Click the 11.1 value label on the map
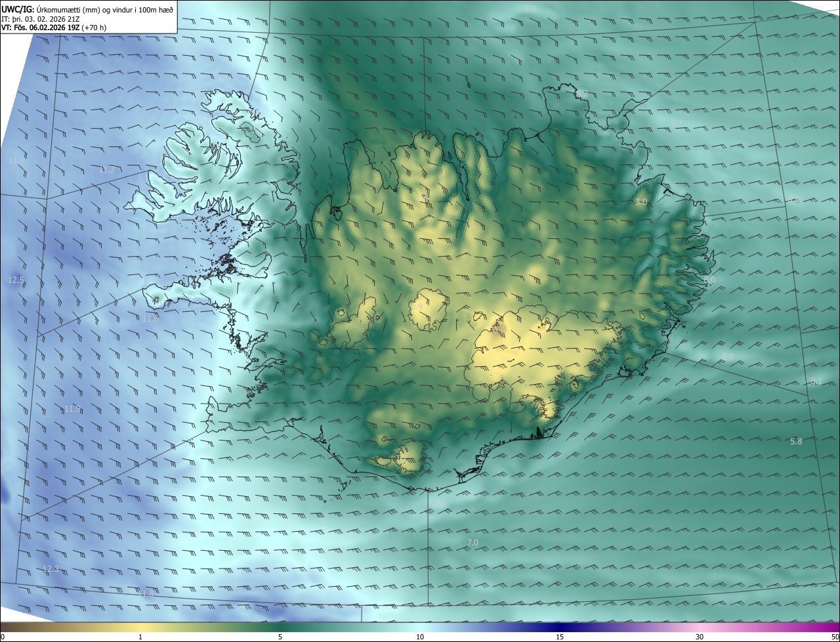 [17, 160]
